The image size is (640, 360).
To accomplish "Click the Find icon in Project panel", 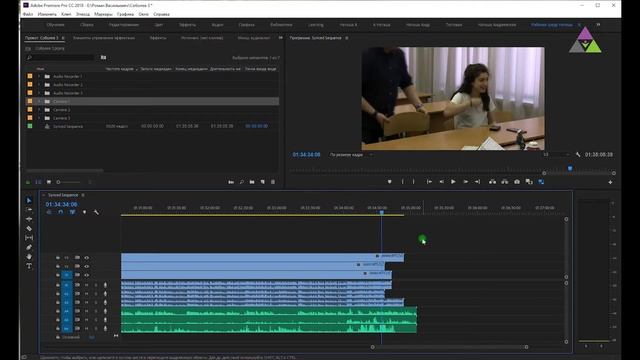I will tap(242, 182).
